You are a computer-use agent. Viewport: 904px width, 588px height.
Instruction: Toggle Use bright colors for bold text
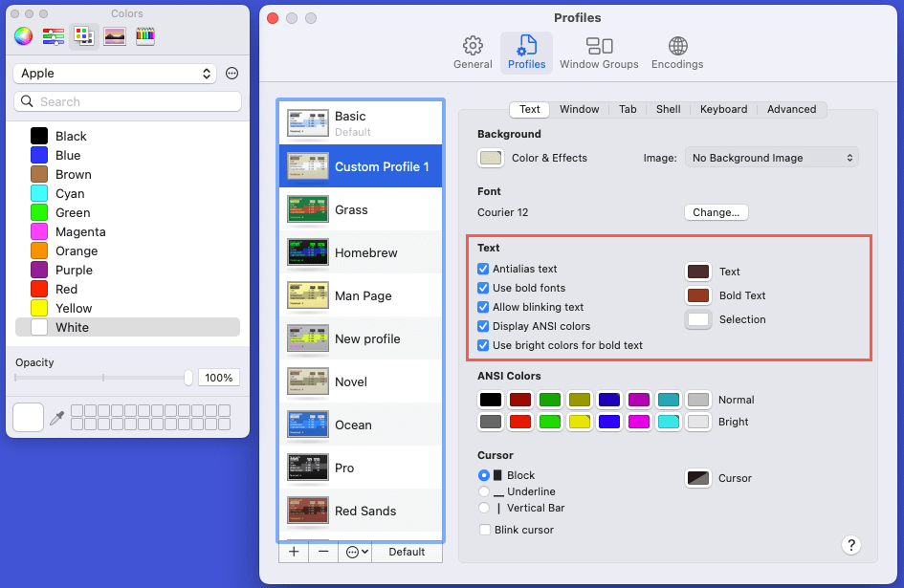tap(483, 345)
